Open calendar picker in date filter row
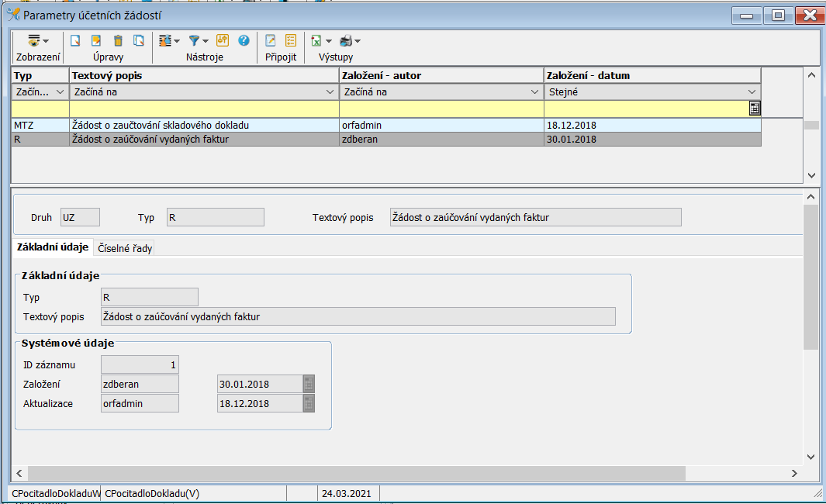 click(755, 109)
